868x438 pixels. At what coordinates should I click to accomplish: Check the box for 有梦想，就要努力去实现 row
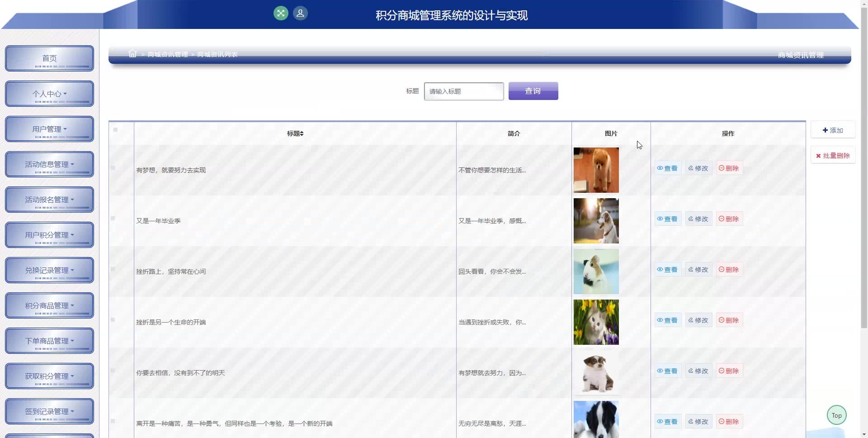[113, 168]
